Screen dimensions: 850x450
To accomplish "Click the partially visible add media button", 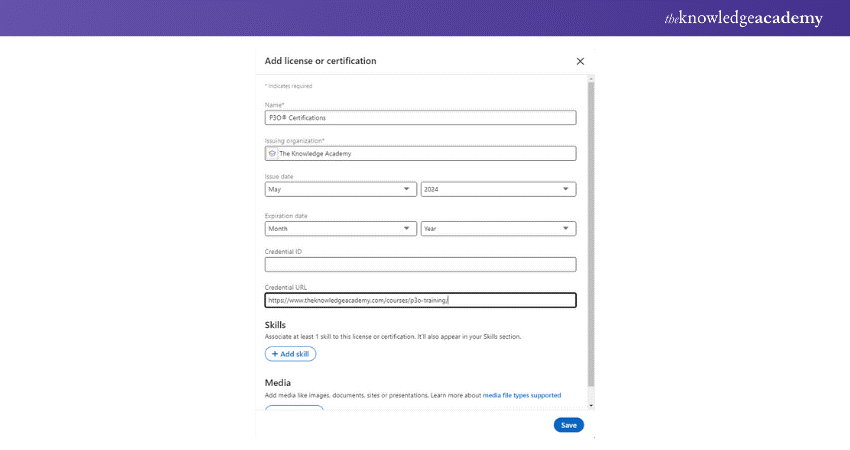I will tap(294, 408).
